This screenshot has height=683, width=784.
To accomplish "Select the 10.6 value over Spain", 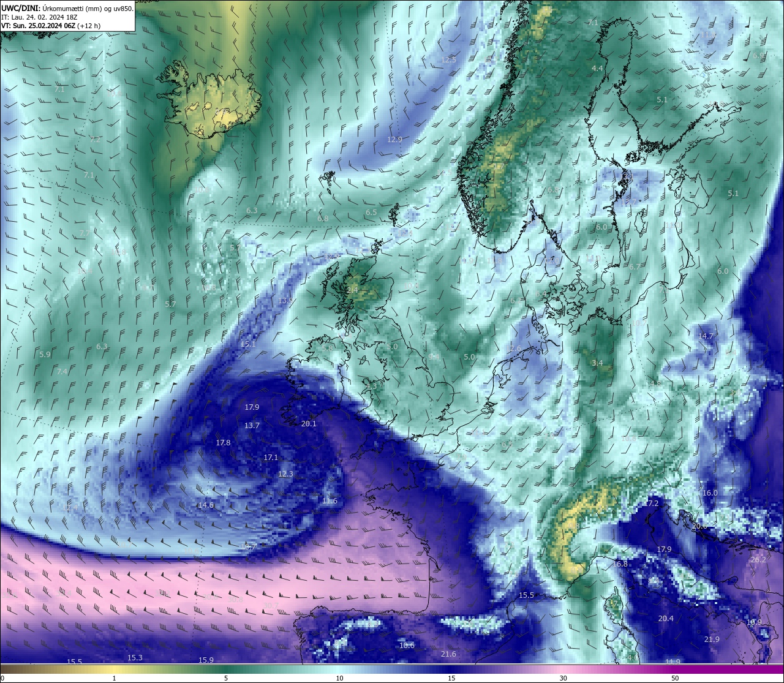I will [407, 646].
